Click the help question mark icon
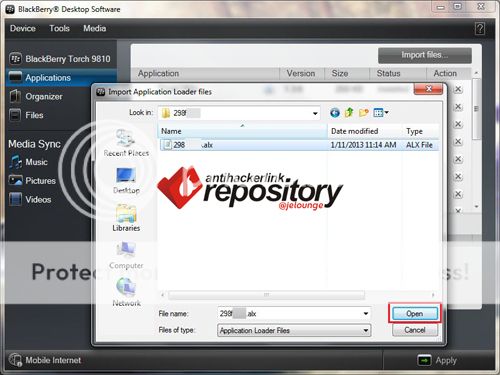The height and width of the screenshot is (375, 500). tap(480, 29)
